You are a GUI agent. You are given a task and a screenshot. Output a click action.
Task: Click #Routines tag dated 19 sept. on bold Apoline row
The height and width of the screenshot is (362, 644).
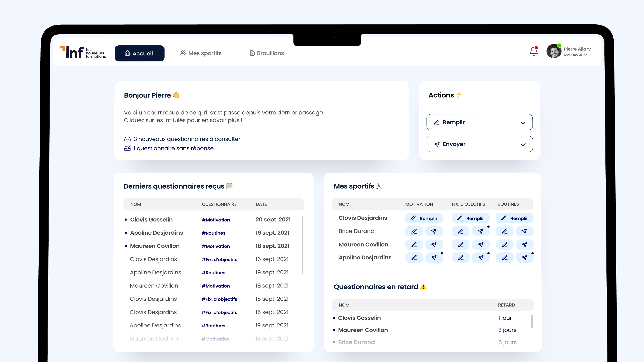pos(213,233)
